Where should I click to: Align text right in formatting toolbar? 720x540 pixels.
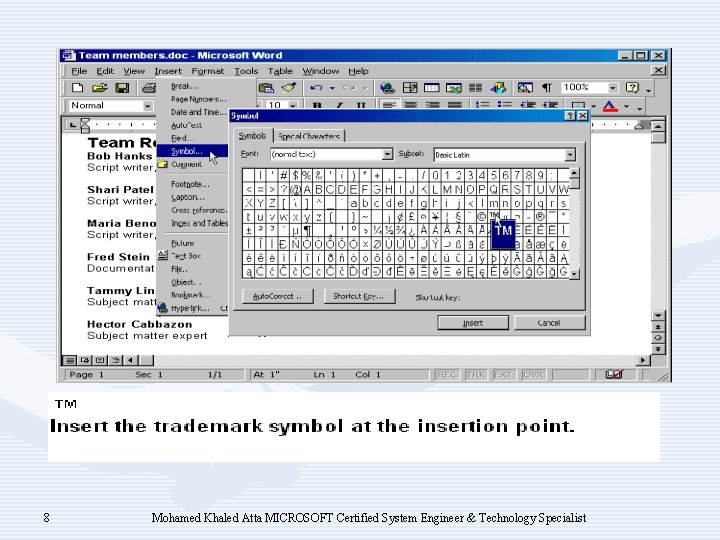point(433,106)
